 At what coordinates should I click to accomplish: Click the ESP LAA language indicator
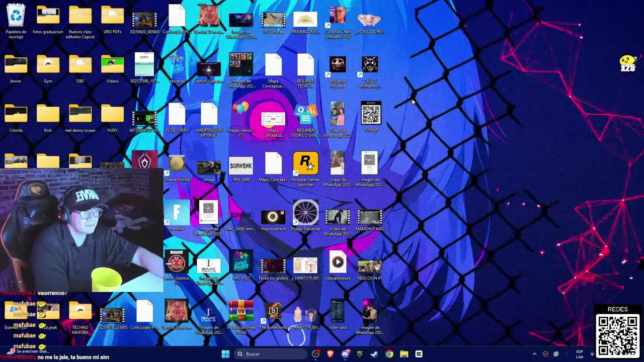coord(580,354)
